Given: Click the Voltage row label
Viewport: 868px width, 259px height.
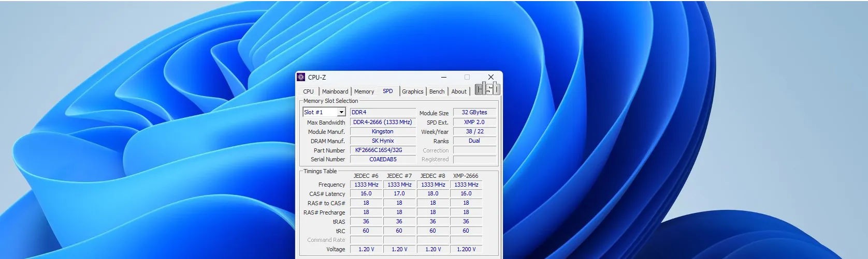Looking at the screenshot, I should point(336,249).
